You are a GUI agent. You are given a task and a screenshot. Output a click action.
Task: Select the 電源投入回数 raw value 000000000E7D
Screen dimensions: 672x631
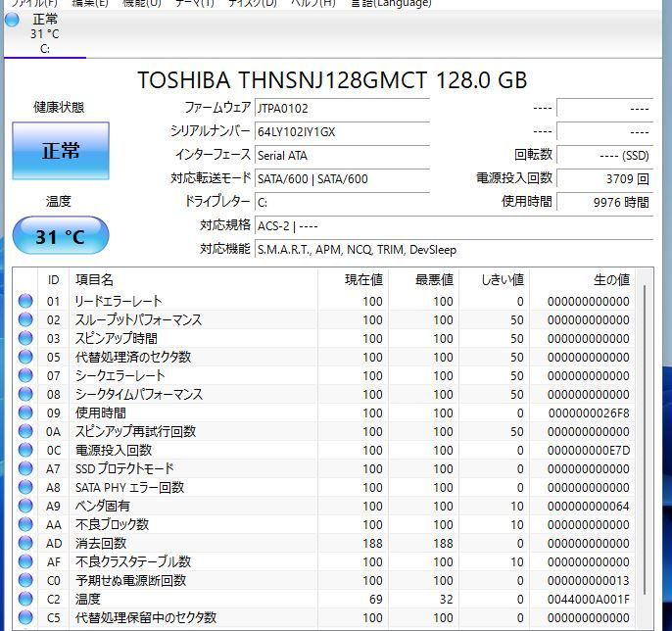589,451
